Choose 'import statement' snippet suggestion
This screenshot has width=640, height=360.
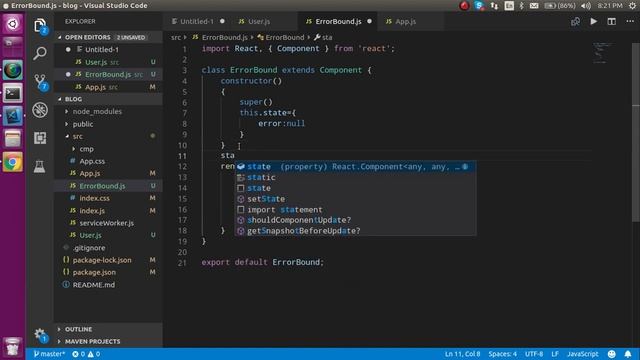355,209
